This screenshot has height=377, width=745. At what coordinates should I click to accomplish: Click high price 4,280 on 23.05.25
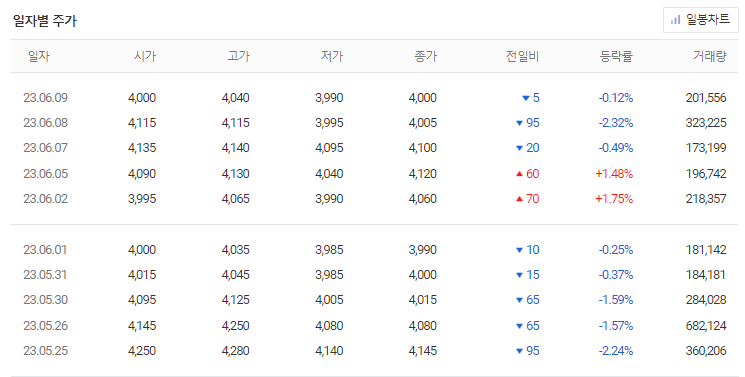pyautogui.click(x=236, y=351)
